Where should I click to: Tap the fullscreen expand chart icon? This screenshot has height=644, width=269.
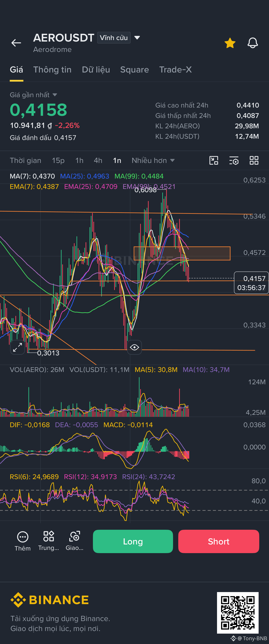[18, 347]
